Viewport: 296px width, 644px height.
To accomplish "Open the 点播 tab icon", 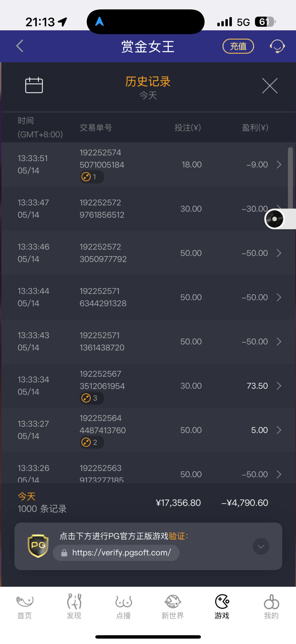I will point(123,606).
